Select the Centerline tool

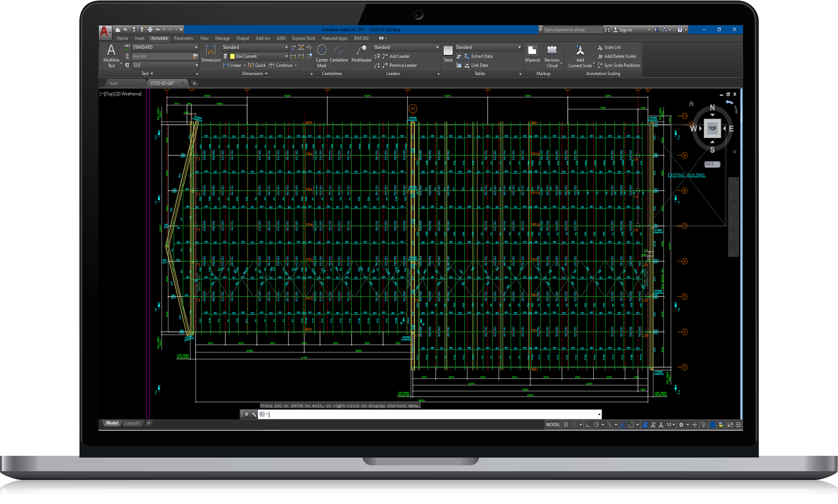339,53
